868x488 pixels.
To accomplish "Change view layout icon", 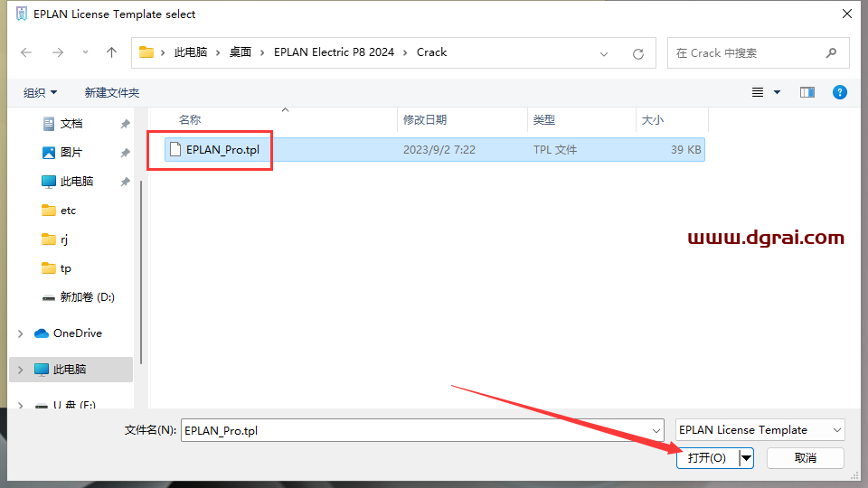I will [x=758, y=92].
